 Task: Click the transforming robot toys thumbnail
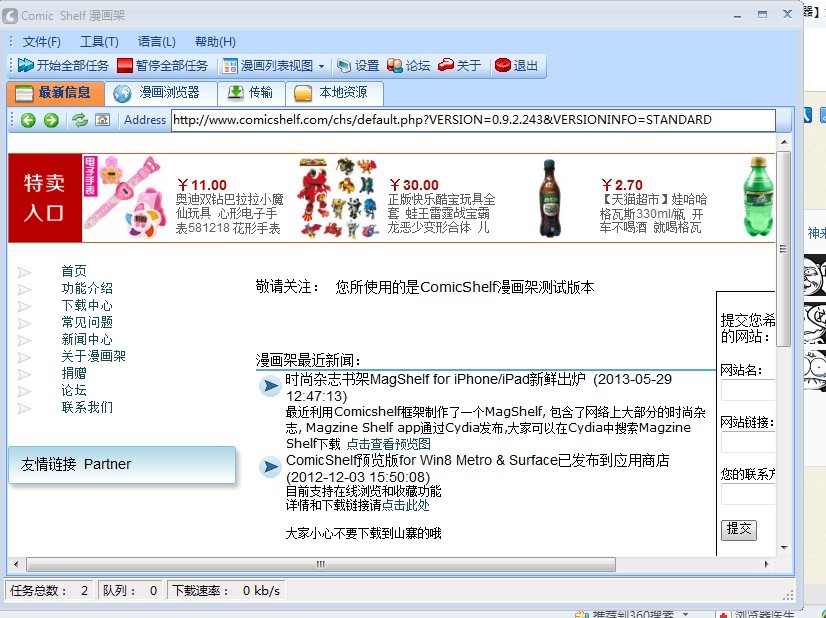coord(338,198)
